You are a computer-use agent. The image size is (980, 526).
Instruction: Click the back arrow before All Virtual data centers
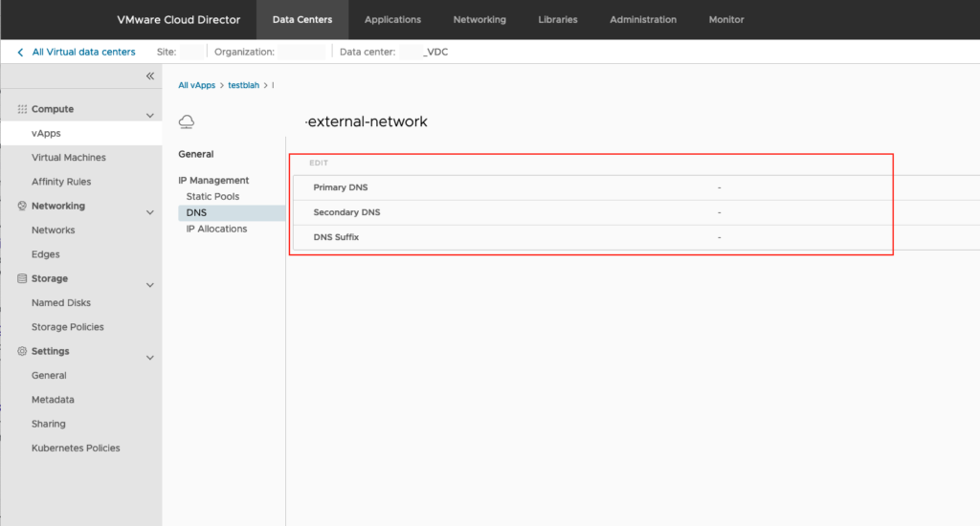21,53
